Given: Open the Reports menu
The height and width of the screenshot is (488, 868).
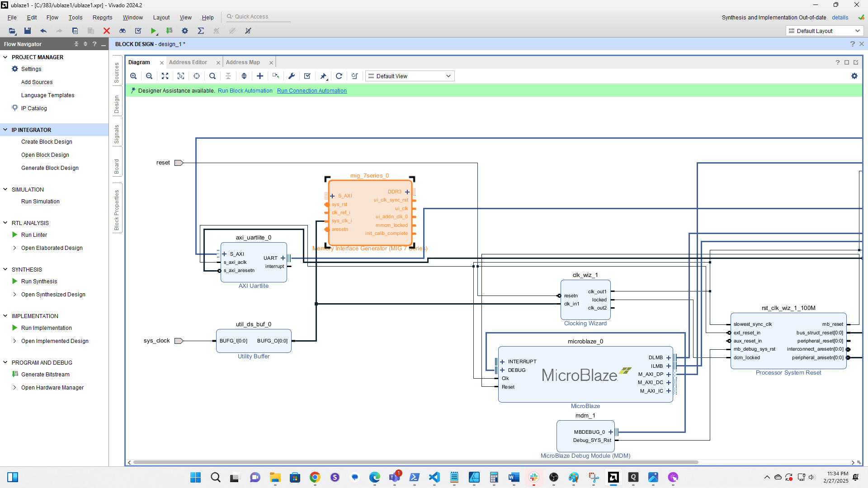Looking at the screenshot, I should pos(102,17).
